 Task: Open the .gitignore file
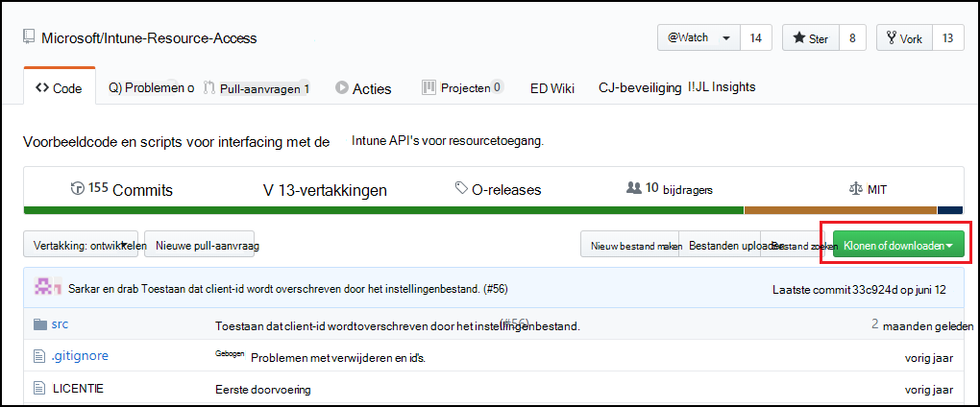pos(80,356)
